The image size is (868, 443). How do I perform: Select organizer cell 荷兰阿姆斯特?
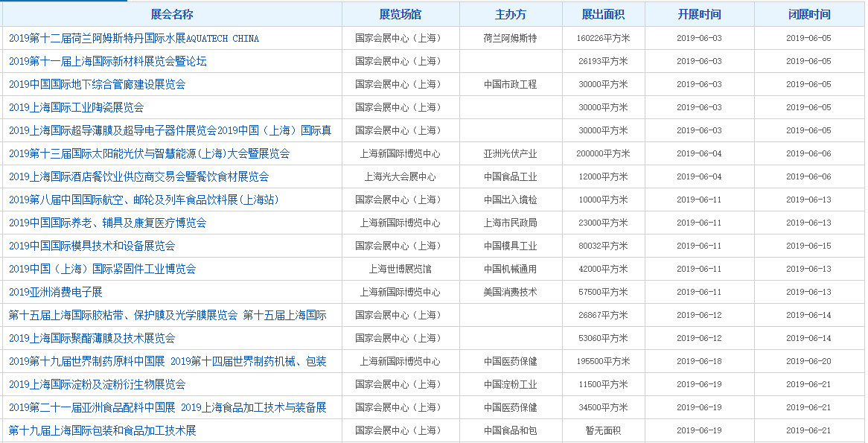click(511, 38)
